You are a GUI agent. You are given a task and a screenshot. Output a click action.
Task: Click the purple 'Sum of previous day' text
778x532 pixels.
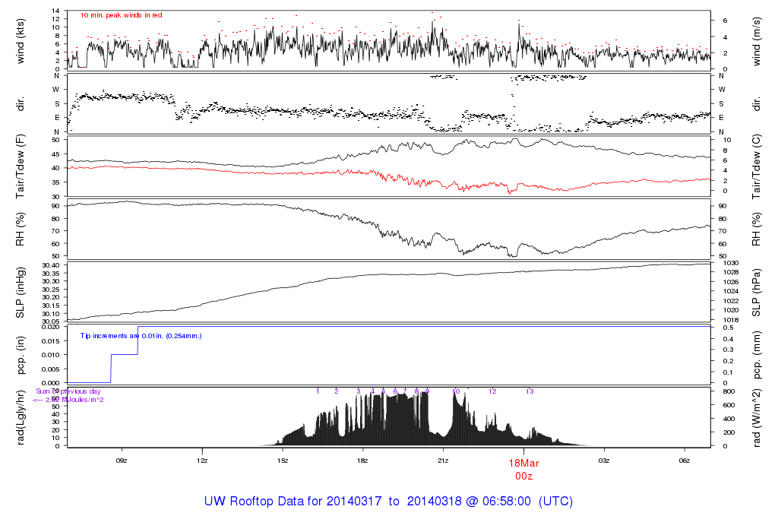click(68, 391)
